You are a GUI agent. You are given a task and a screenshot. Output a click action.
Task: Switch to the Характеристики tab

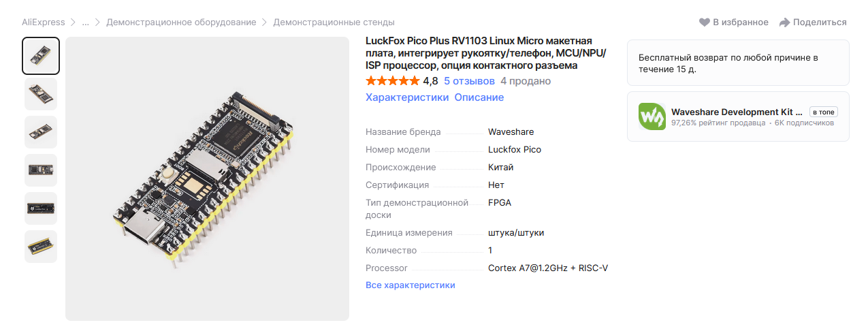click(x=407, y=97)
